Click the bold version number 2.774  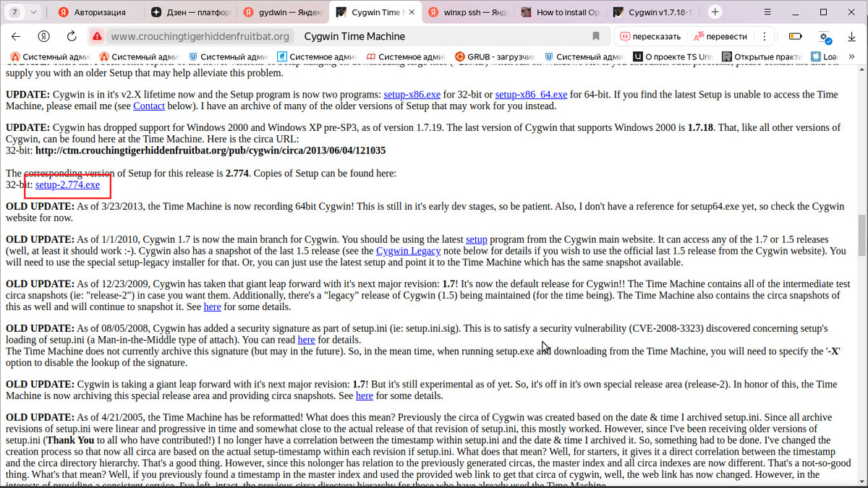pos(237,174)
